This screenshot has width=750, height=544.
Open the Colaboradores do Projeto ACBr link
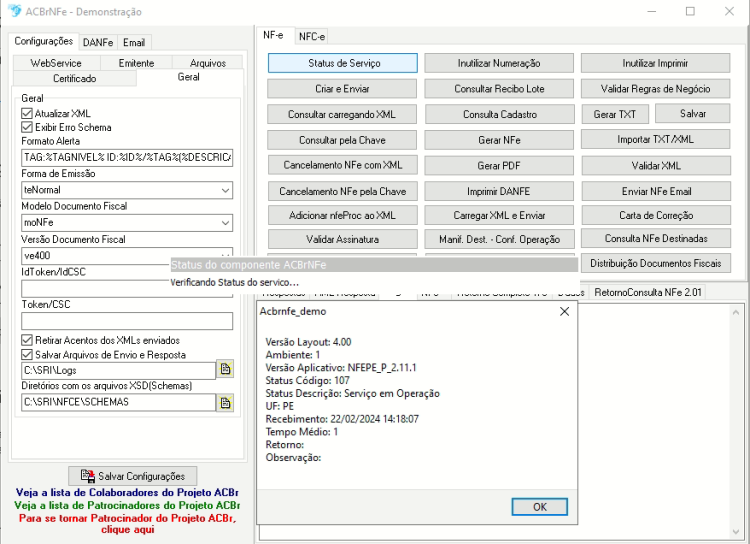click(127, 492)
